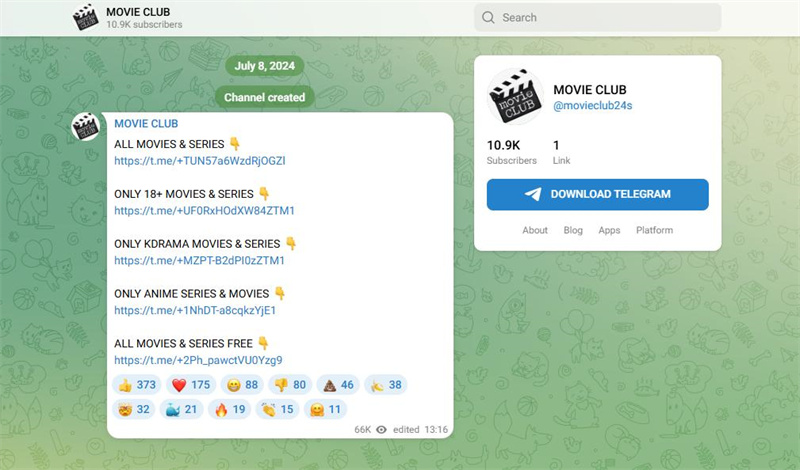This screenshot has width=800, height=470.
Task: Open the large MOVIE CLUB avatar in info card
Action: (x=515, y=96)
